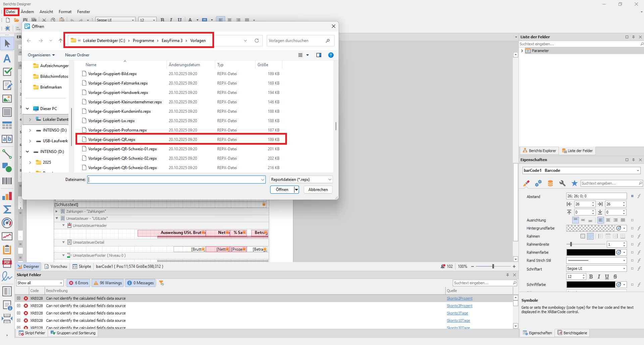Choose the Gauge control tool
The height and width of the screenshot is (345, 644).
click(7, 223)
